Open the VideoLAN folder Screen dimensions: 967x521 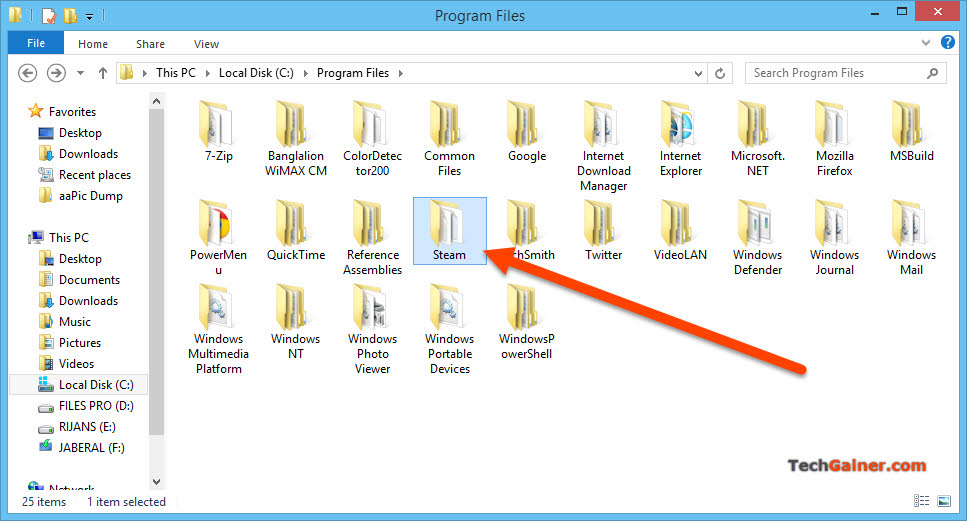[x=681, y=230]
